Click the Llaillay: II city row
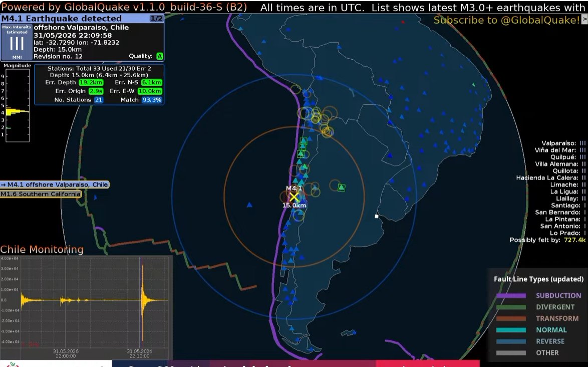Viewport: 588px width, 367px height. tap(571, 199)
